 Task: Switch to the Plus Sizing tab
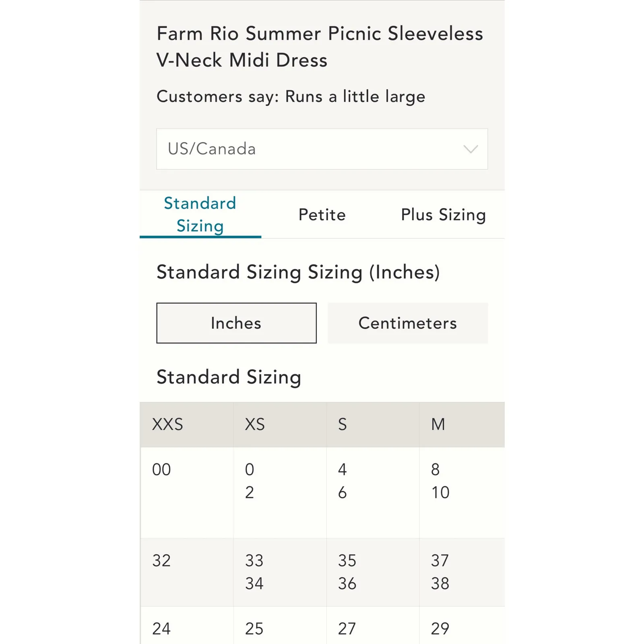point(443,215)
